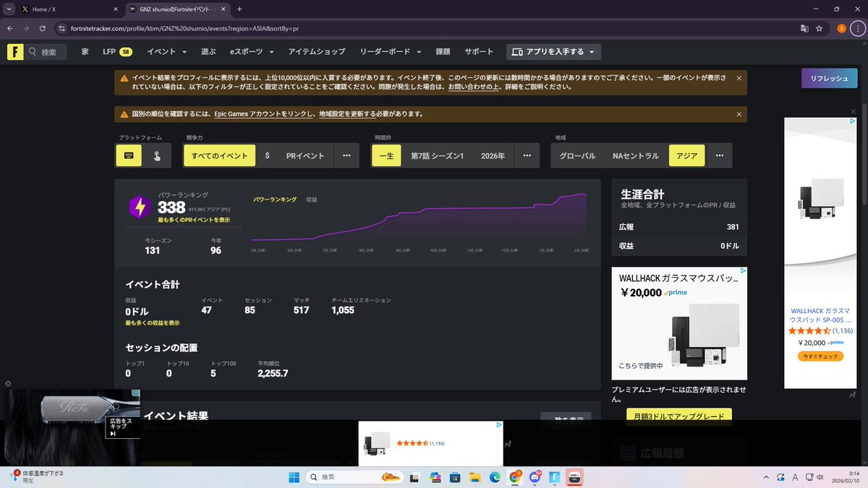
Task: Select the グローバル region filter
Action: click(577, 155)
